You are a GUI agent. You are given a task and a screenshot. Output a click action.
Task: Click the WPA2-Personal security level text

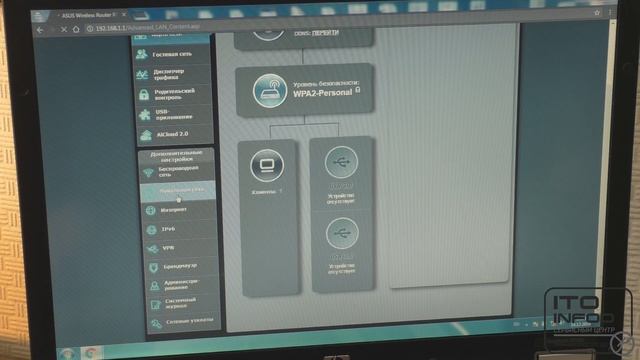click(x=322, y=93)
